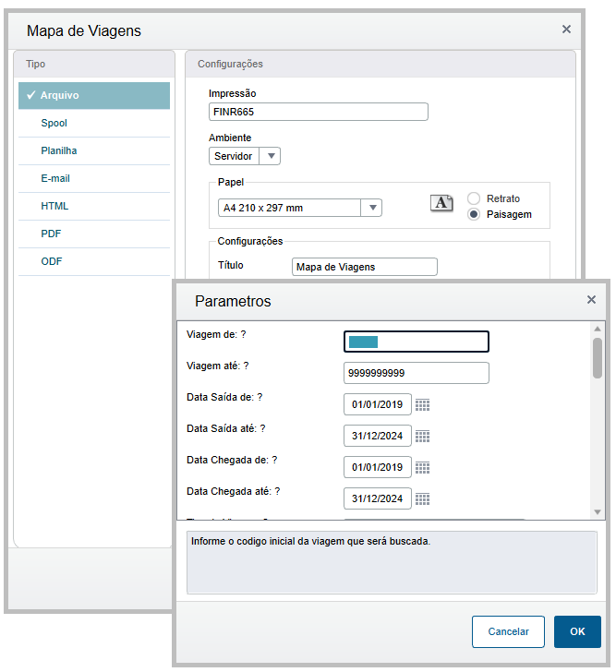Select Spool output type
The image size is (616, 672).
click(94, 123)
